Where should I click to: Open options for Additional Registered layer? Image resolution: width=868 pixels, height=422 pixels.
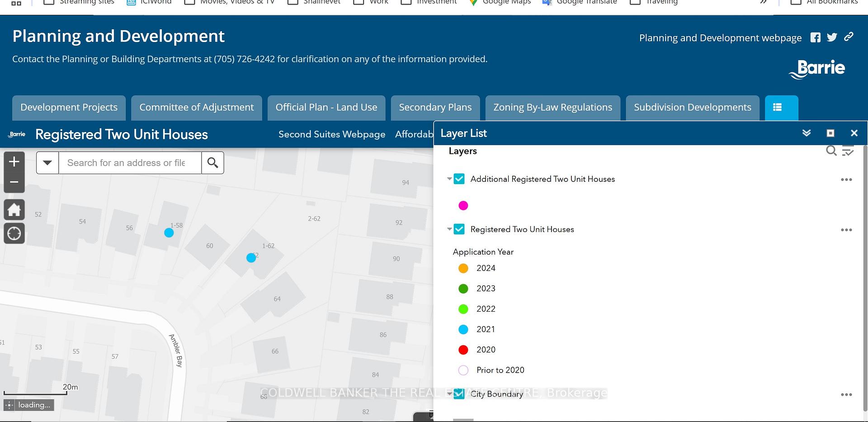click(846, 180)
